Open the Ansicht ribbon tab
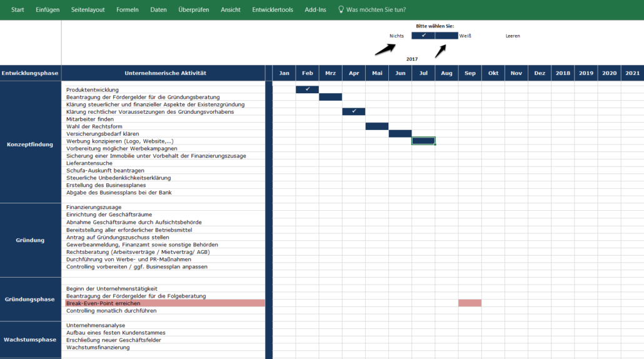 [231, 9]
